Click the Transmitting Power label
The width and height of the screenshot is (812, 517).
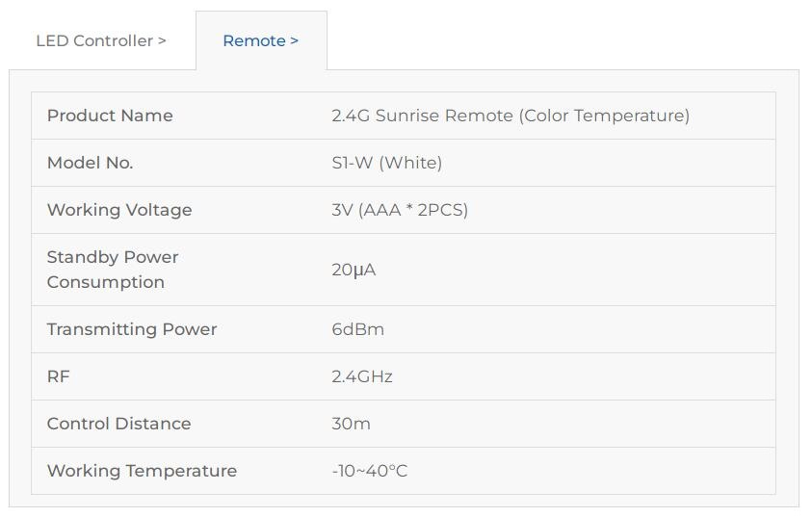132,329
